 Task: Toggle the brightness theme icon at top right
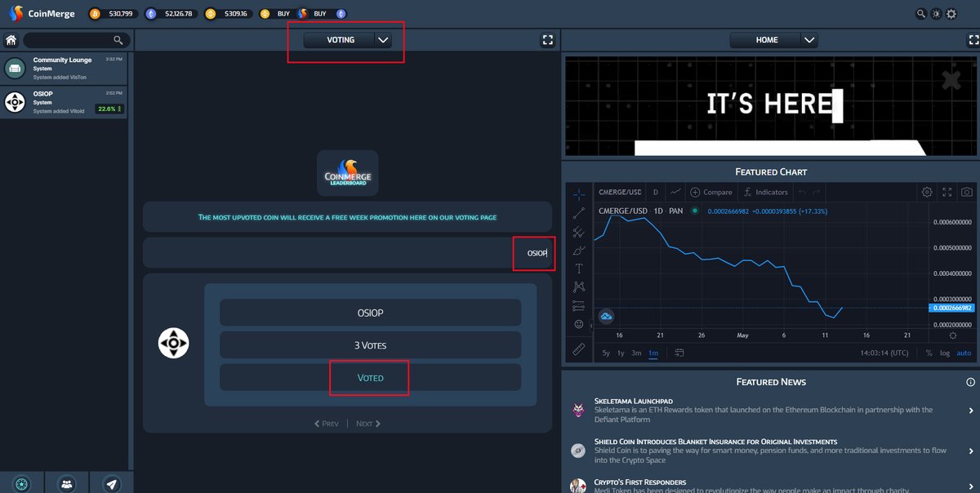(x=936, y=14)
